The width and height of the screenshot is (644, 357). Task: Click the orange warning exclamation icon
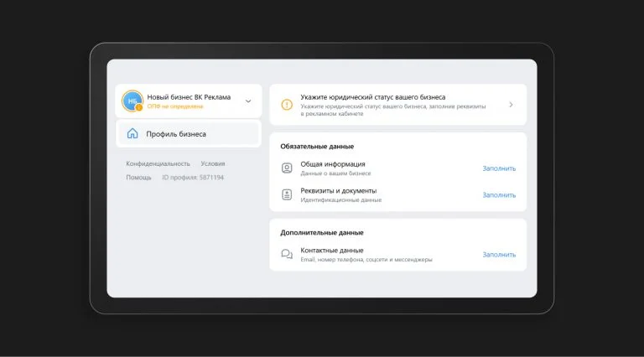tap(287, 105)
